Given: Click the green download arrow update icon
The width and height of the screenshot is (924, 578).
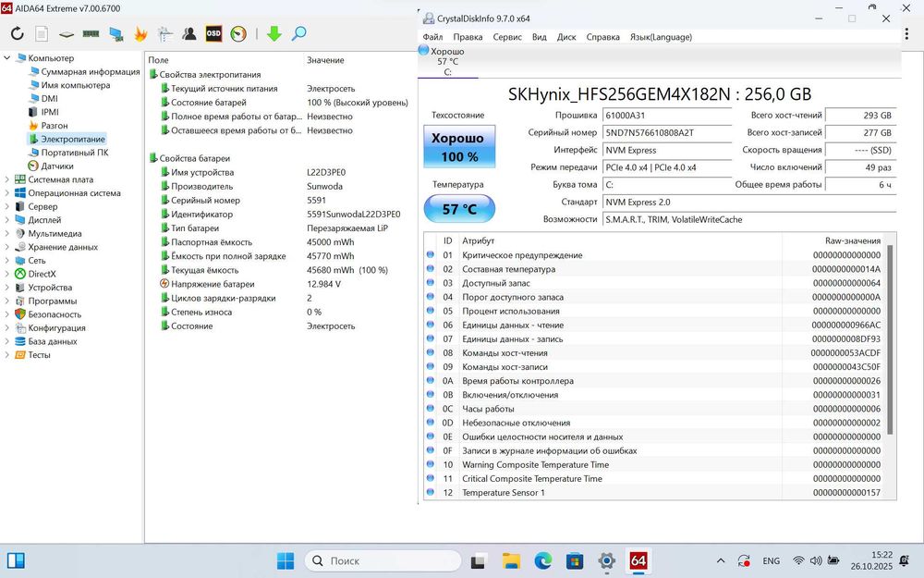Looking at the screenshot, I should (x=274, y=33).
